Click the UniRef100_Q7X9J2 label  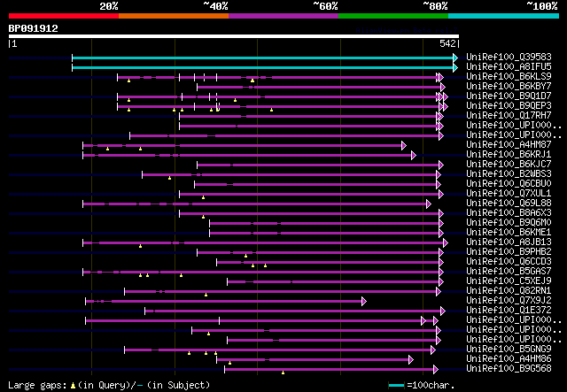click(509, 301)
